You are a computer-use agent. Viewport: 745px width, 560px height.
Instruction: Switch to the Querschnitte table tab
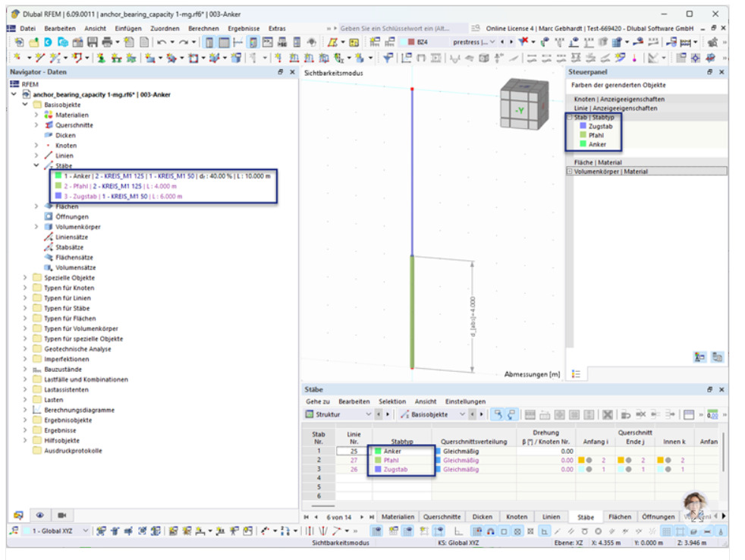441,517
